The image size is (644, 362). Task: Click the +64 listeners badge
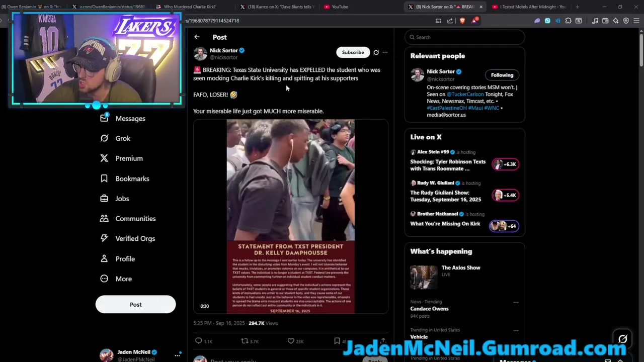pyautogui.click(x=504, y=226)
